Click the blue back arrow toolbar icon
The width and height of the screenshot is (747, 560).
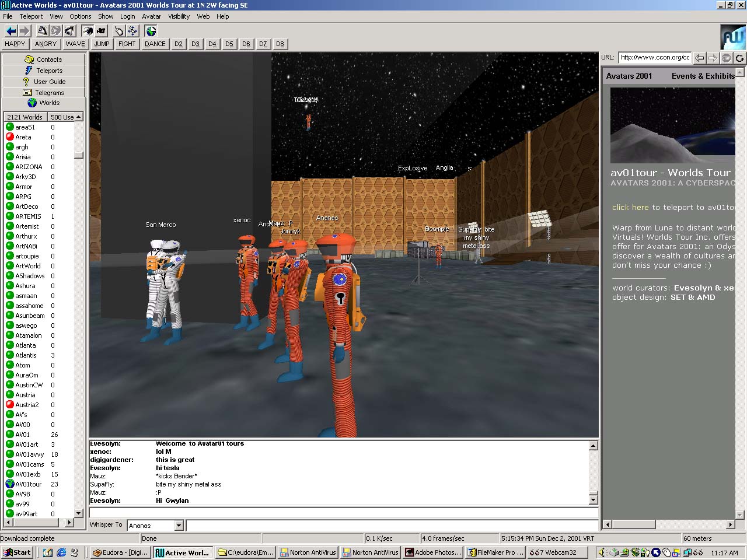click(11, 31)
